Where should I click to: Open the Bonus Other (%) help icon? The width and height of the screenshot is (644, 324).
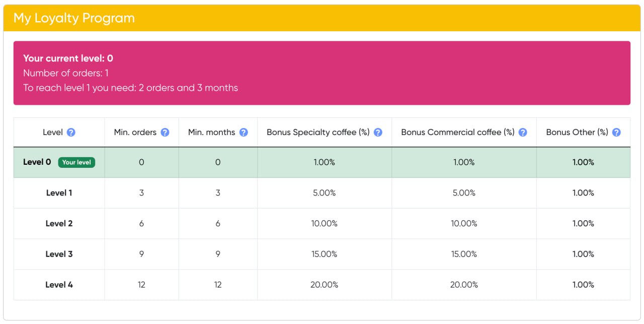616,133
